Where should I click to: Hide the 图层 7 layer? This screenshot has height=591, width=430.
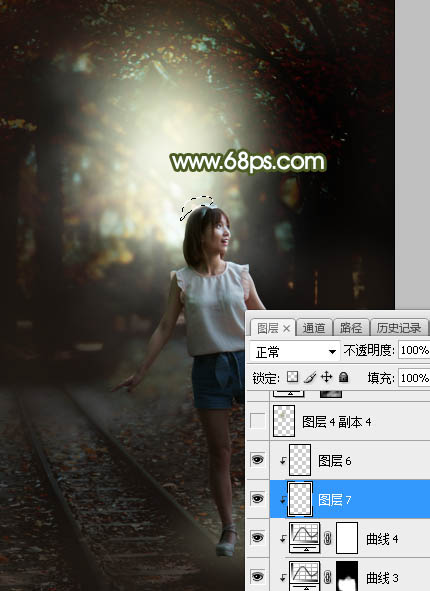click(257, 499)
